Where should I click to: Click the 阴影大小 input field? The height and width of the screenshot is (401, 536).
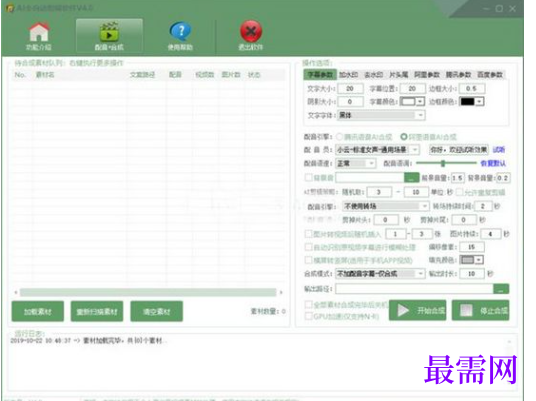coord(350,102)
